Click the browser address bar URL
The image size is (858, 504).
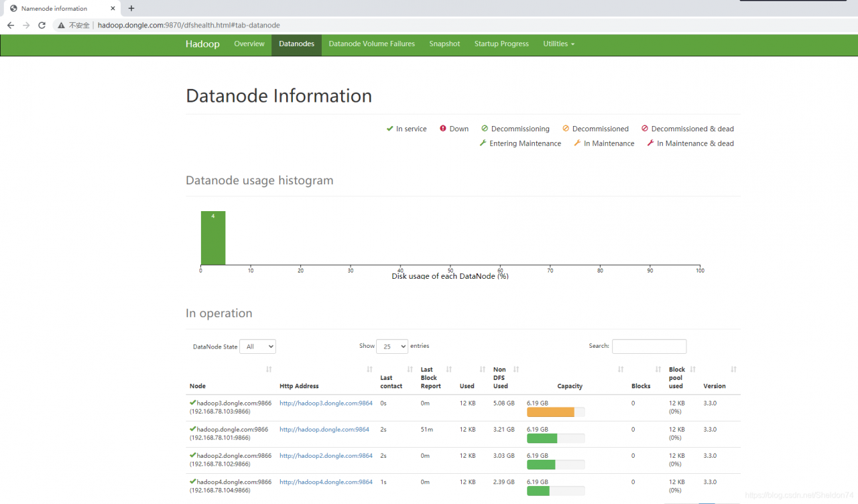tap(189, 25)
